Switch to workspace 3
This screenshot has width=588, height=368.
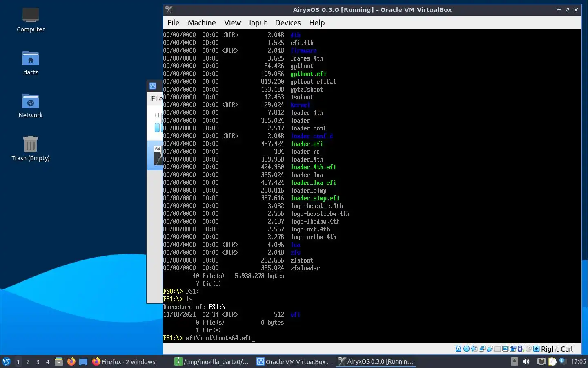[38, 361]
